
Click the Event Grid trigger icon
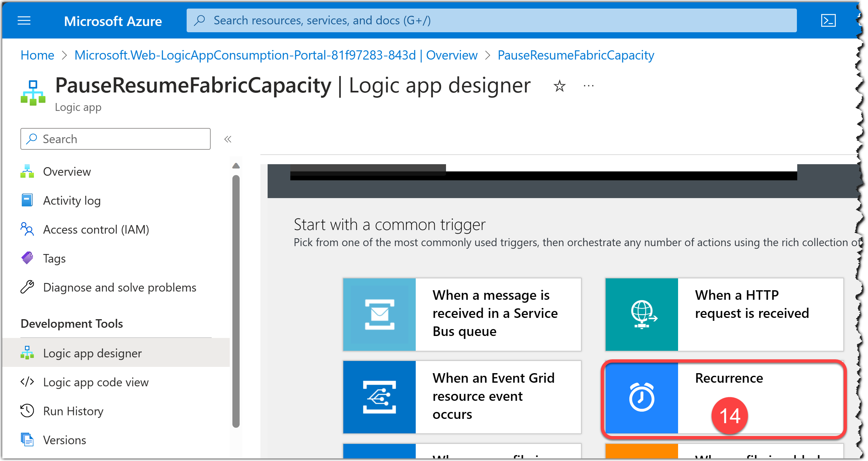point(380,397)
